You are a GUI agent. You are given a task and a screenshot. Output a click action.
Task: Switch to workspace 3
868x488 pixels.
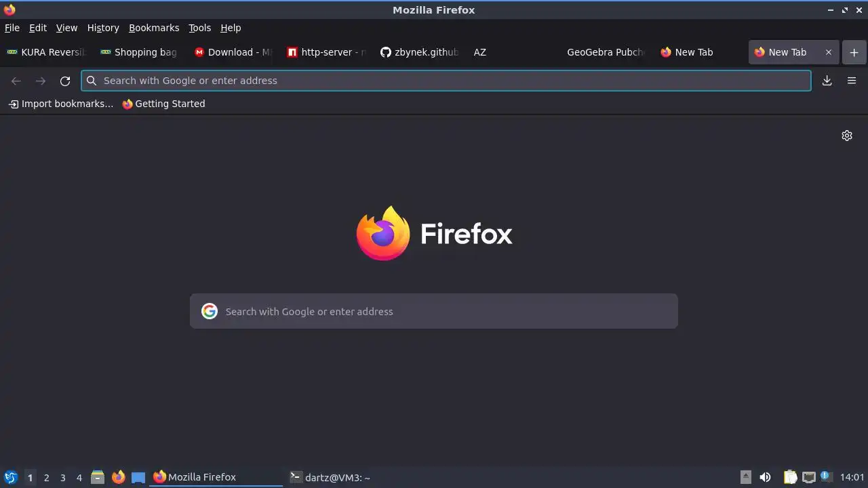tap(62, 478)
